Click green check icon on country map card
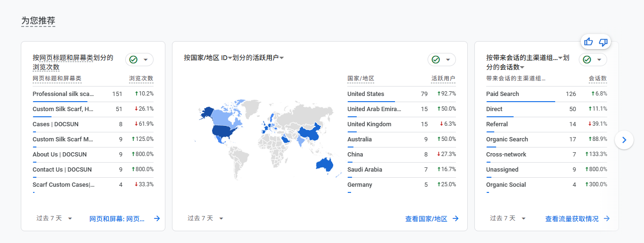The height and width of the screenshot is (243, 644). coord(436,60)
